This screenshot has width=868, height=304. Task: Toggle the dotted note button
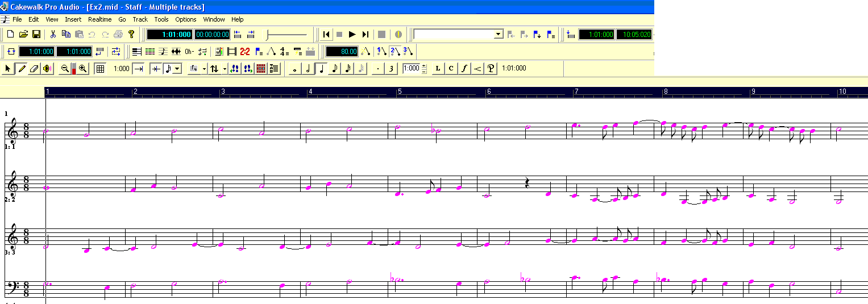pyautogui.click(x=379, y=69)
